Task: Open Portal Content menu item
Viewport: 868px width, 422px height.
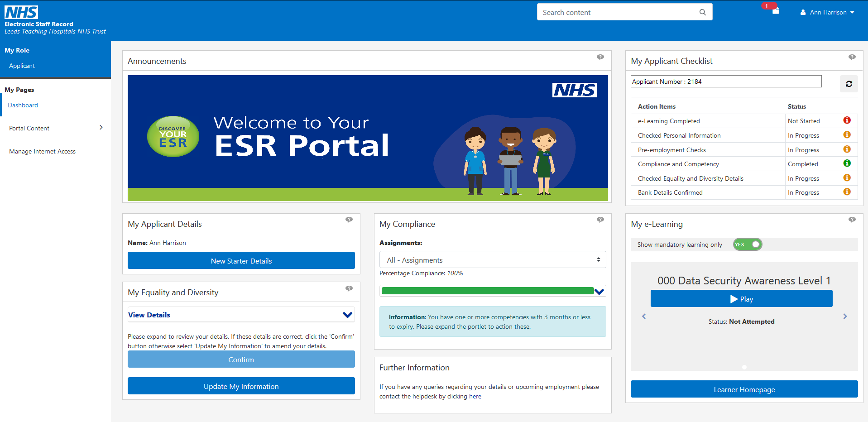Action: pyautogui.click(x=29, y=128)
